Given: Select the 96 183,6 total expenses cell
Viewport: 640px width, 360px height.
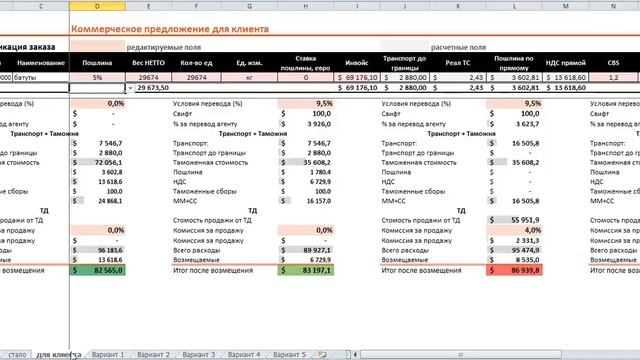Looking at the screenshot, I should tap(98, 250).
